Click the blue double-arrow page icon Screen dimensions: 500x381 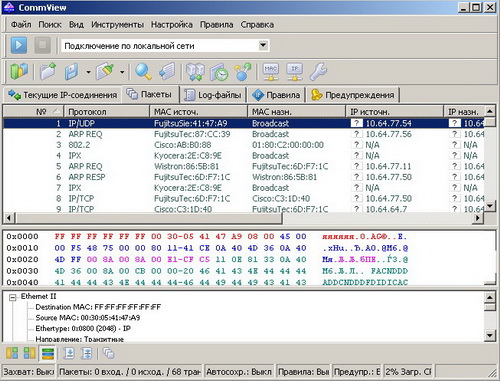[86, 353]
